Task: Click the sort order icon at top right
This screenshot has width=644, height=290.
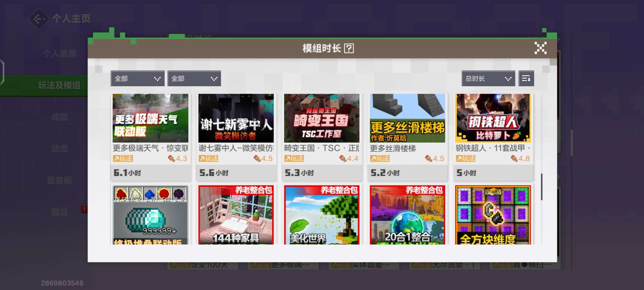Action: coord(526,78)
